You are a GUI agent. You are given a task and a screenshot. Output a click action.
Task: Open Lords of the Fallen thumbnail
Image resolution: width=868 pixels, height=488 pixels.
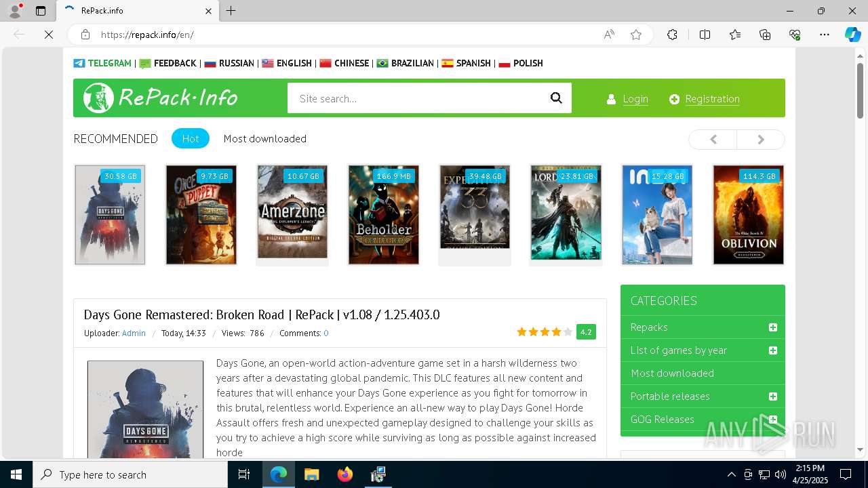pyautogui.click(x=566, y=212)
